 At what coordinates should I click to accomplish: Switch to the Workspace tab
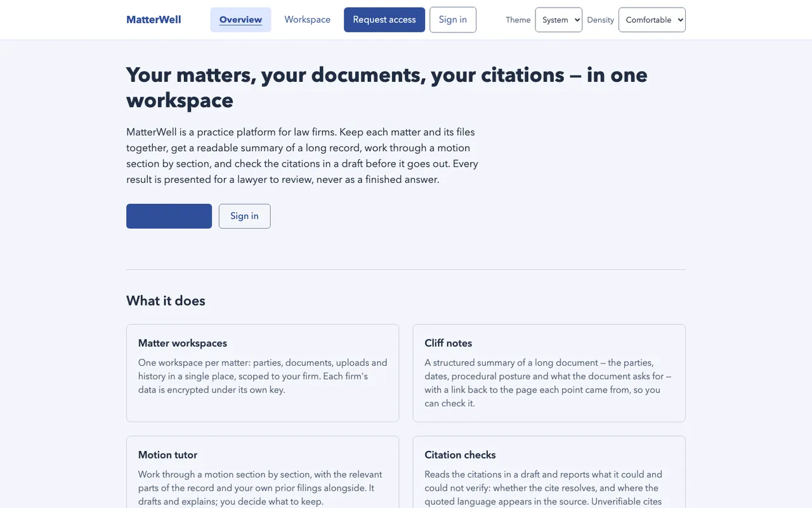(308, 20)
